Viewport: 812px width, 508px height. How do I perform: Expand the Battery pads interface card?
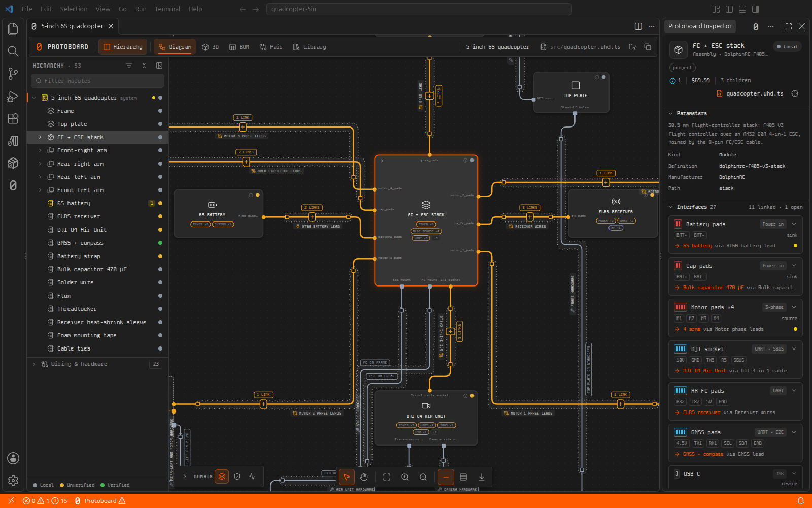click(x=794, y=224)
